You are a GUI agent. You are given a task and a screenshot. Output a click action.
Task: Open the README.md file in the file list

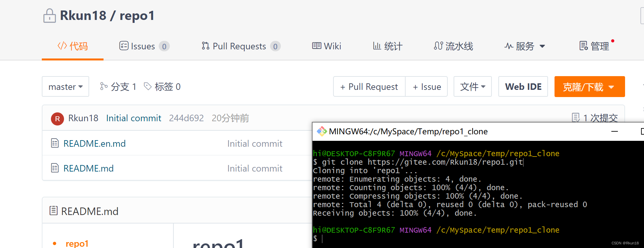(89, 168)
